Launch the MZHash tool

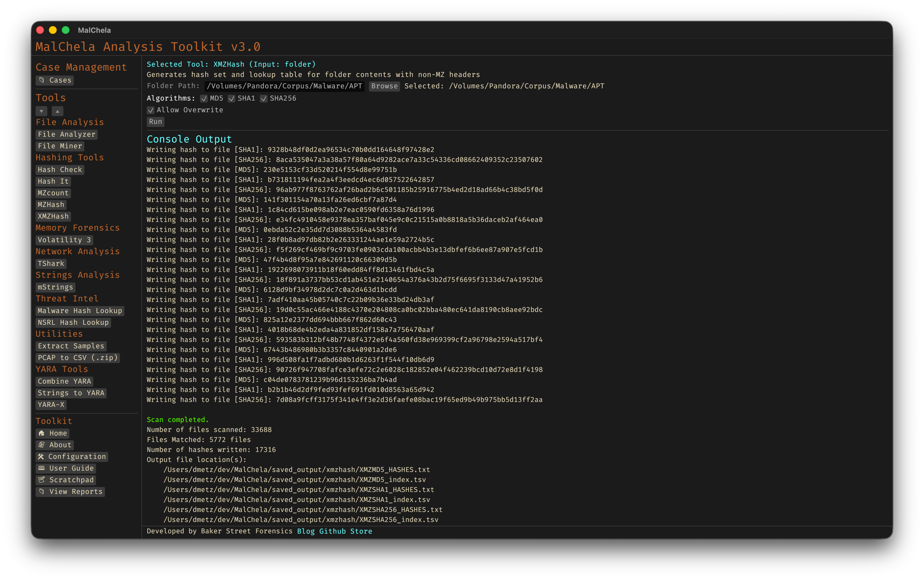click(51, 205)
